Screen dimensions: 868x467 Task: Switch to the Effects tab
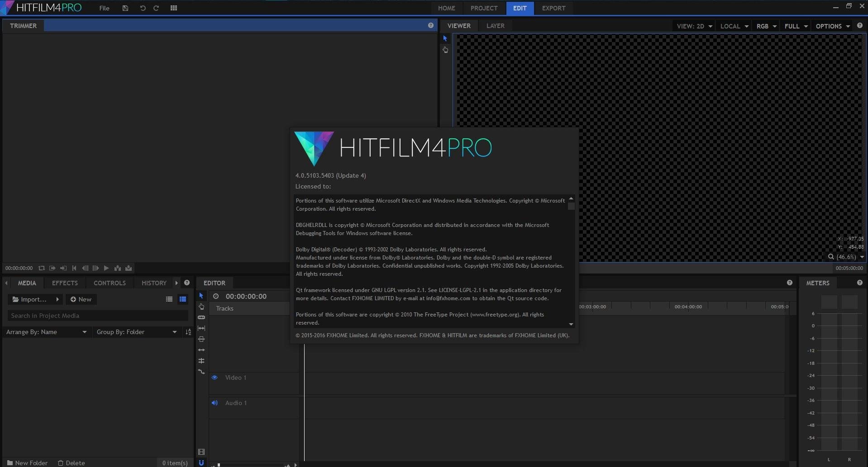65,283
